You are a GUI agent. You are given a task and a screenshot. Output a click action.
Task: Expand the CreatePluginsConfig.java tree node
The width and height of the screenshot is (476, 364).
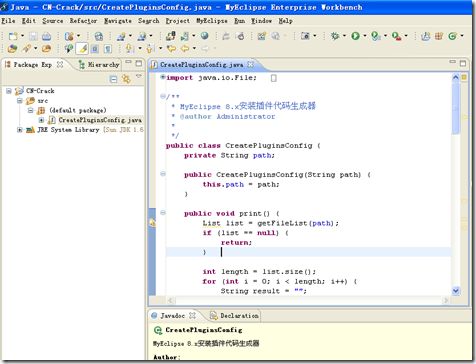click(41, 120)
